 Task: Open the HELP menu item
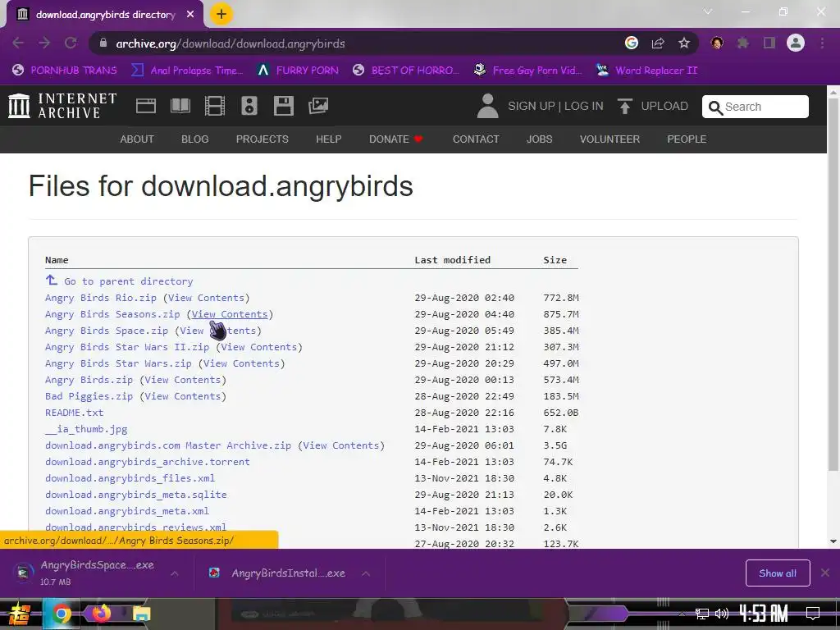328,139
